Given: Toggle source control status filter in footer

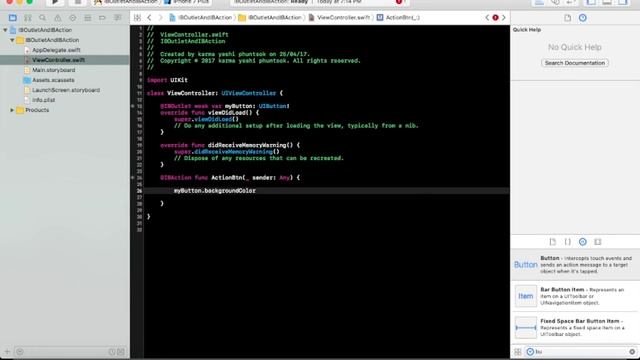Looking at the screenshot, I should coord(121,351).
